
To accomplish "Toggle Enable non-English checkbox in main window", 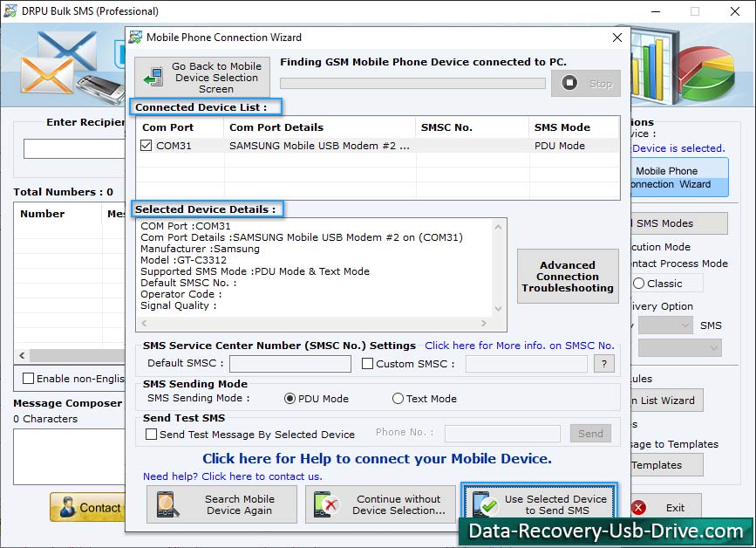I will click(x=29, y=378).
